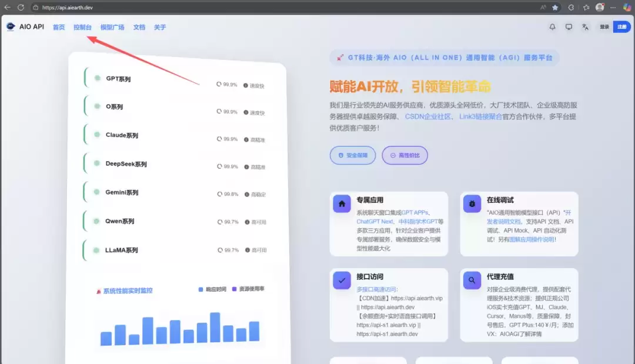Open the ChatGPT Next link

[375, 222]
